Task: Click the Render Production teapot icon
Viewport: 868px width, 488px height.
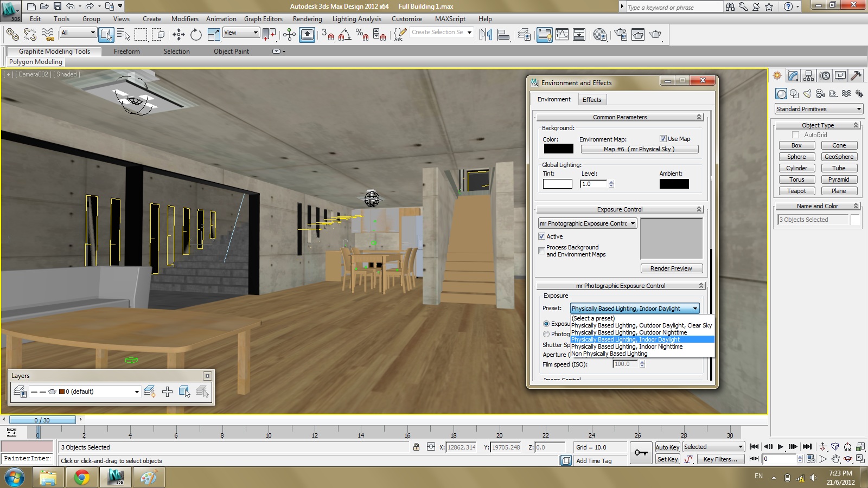Action: [x=655, y=35]
